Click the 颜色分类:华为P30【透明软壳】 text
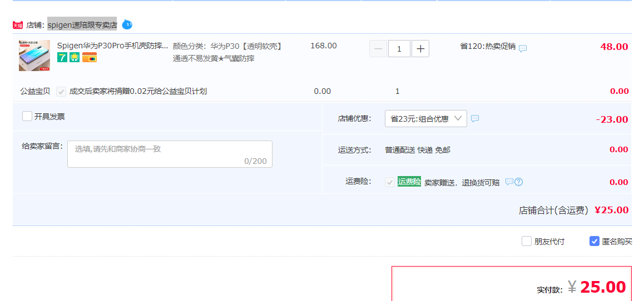 [x=227, y=46]
